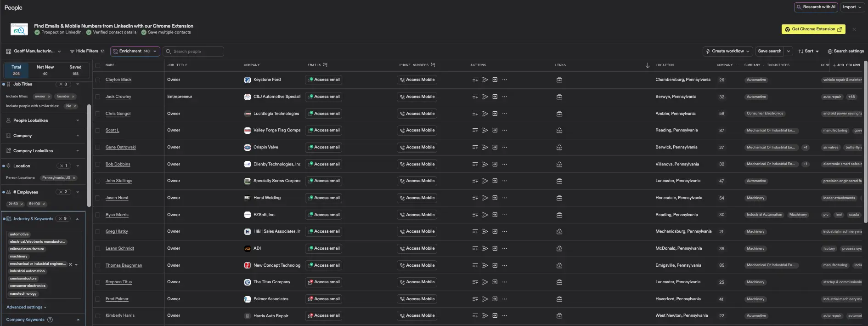The width and height of the screenshot is (868, 326).
Task: Open the Sort dropdown
Action: coord(809,51)
